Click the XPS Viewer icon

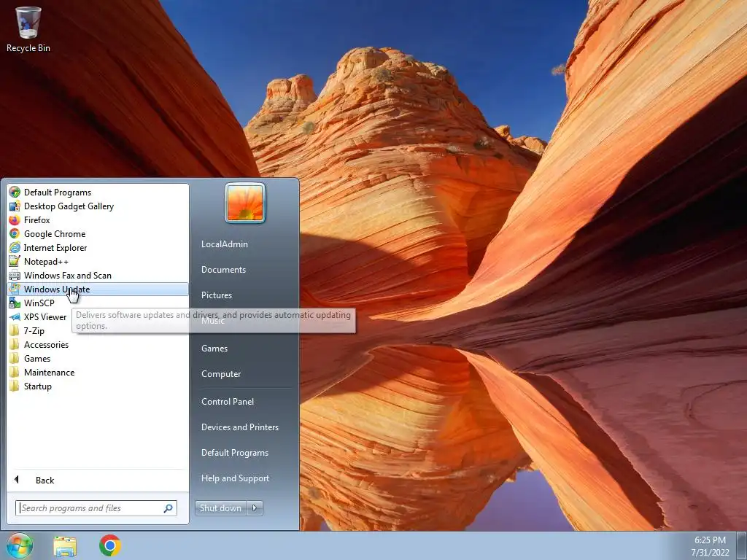[15, 317]
